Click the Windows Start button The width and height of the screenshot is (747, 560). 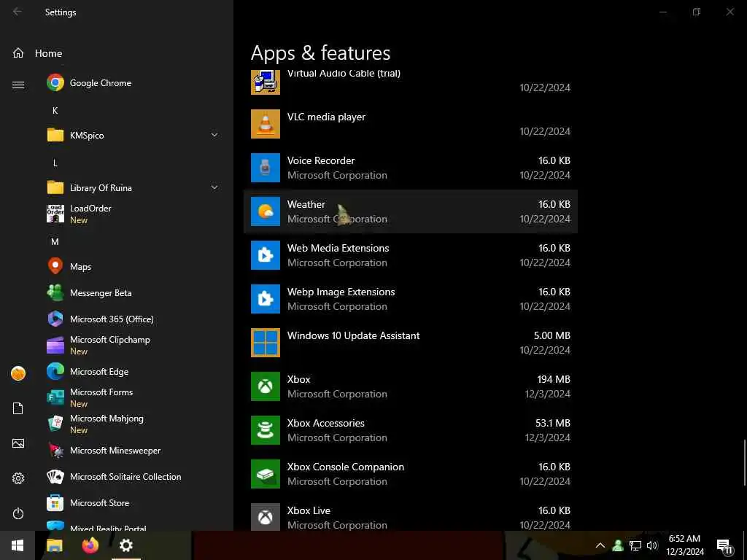pos(18,545)
